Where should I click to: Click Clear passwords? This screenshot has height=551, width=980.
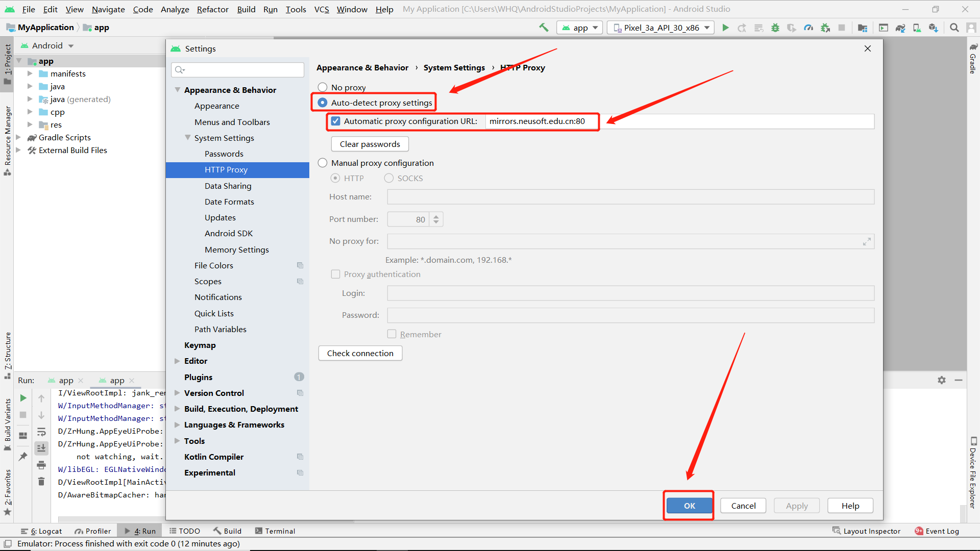coord(370,144)
